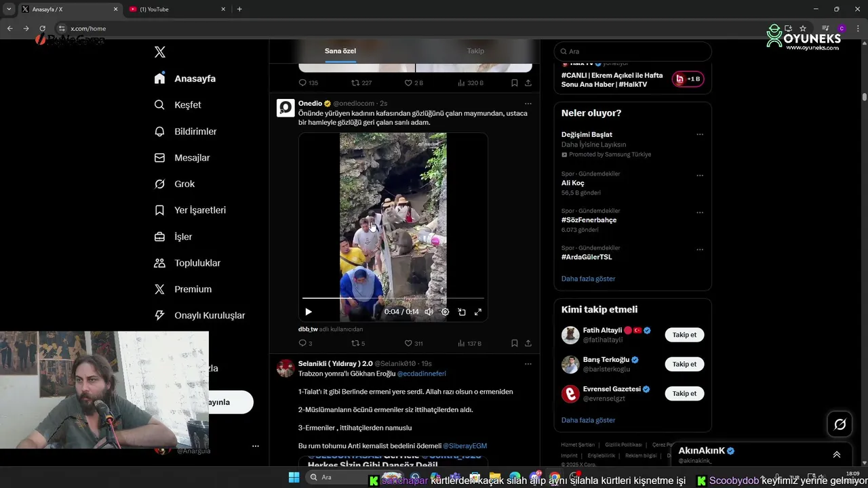Open account menu dots near @Anarguia
868x488 pixels.
[x=255, y=446]
